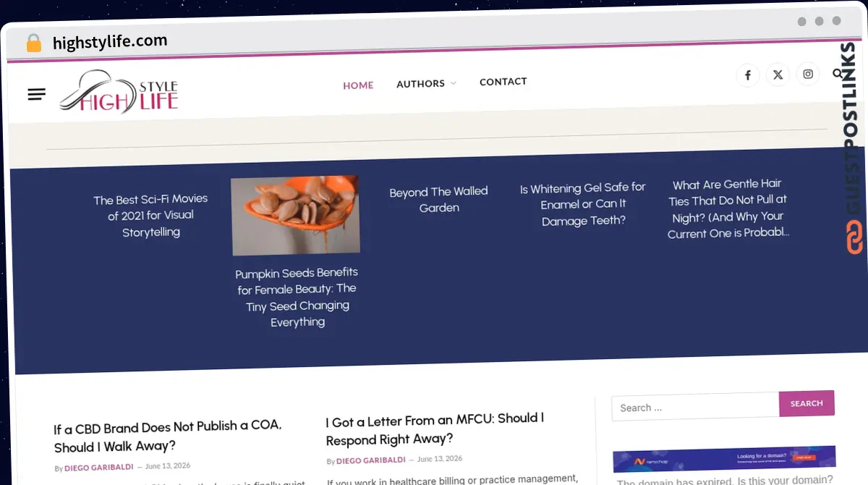The width and height of the screenshot is (868, 485).
Task: Open 'The Best Sci-Fi Movies of 2021' article
Action: [150, 215]
